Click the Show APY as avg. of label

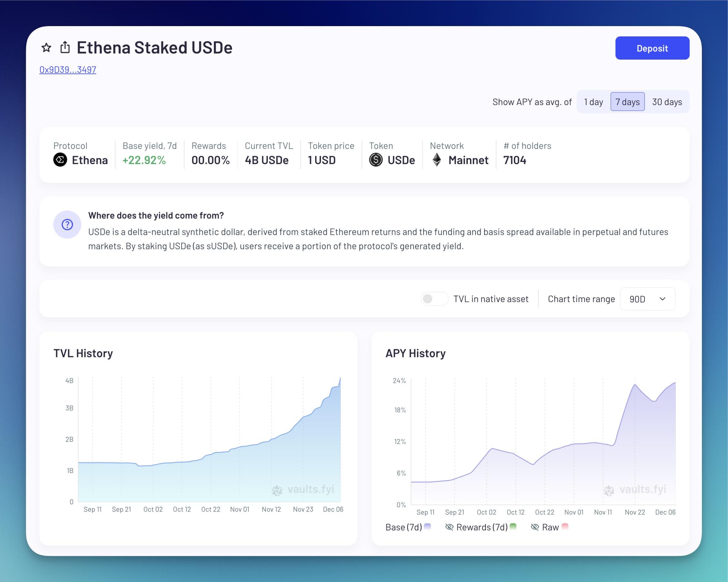click(532, 102)
